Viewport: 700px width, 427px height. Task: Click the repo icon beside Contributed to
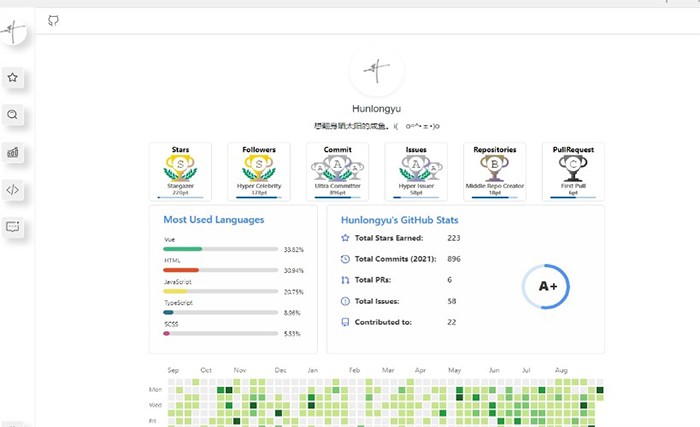pos(345,322)
